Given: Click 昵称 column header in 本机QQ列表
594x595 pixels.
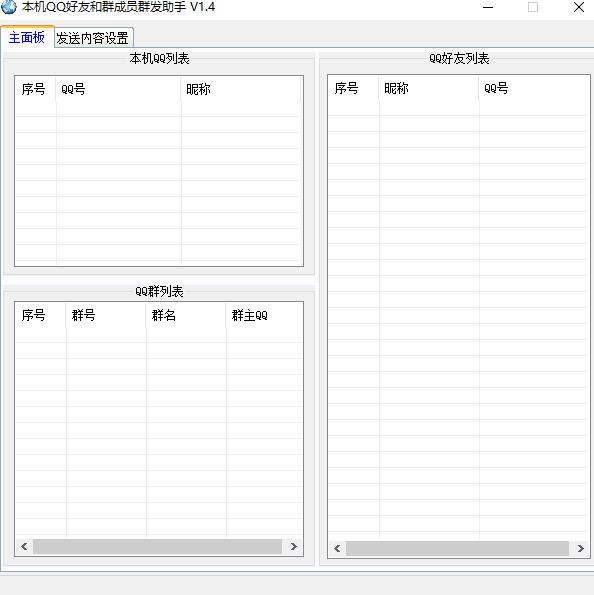Looking at the screenshot, I should [x=241, y=90].
